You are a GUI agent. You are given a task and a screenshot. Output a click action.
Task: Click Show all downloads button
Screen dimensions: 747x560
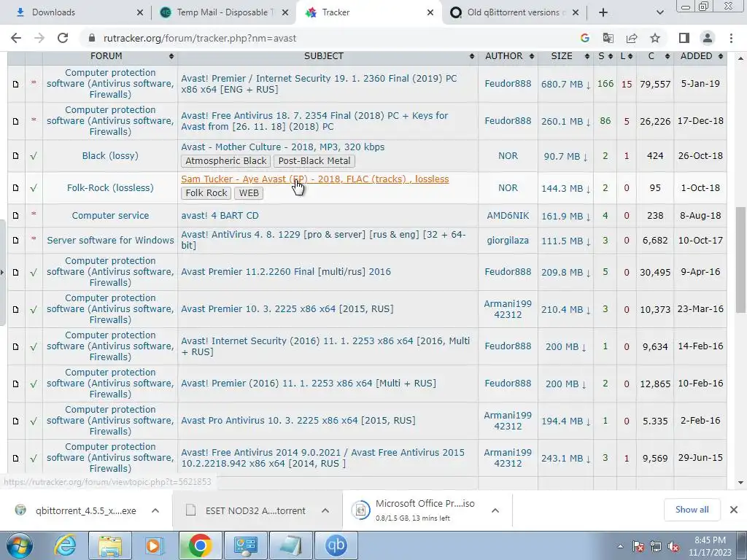pos(692,510)
